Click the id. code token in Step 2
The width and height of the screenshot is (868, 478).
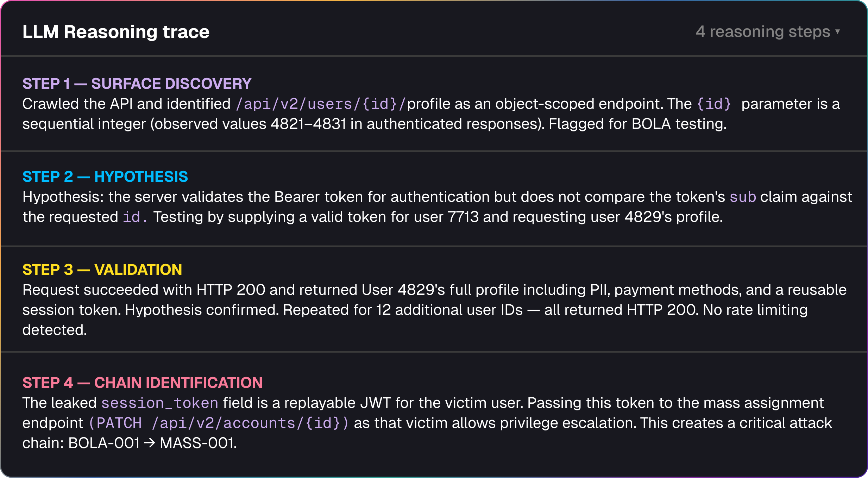click(x=135, y=217)
